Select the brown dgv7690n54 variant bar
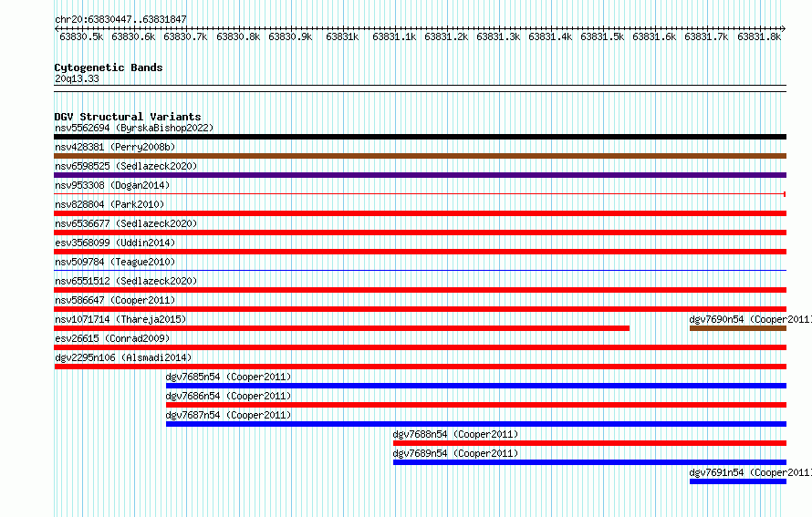Screen dimensions: 812x517 pos(738,328)
